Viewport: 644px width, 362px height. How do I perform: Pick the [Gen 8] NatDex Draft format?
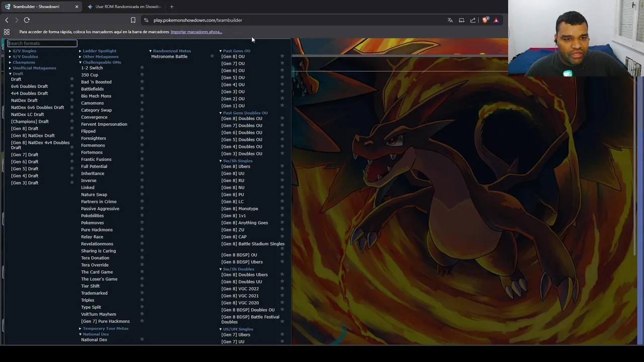pyautogui.click(x=33, y=136)
